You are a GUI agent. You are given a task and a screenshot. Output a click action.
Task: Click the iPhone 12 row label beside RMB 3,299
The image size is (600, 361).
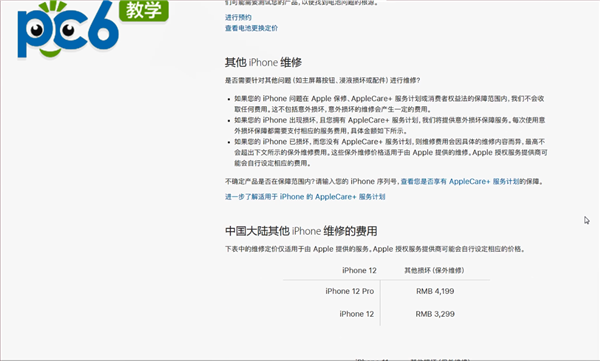click(x=356, y=314)
